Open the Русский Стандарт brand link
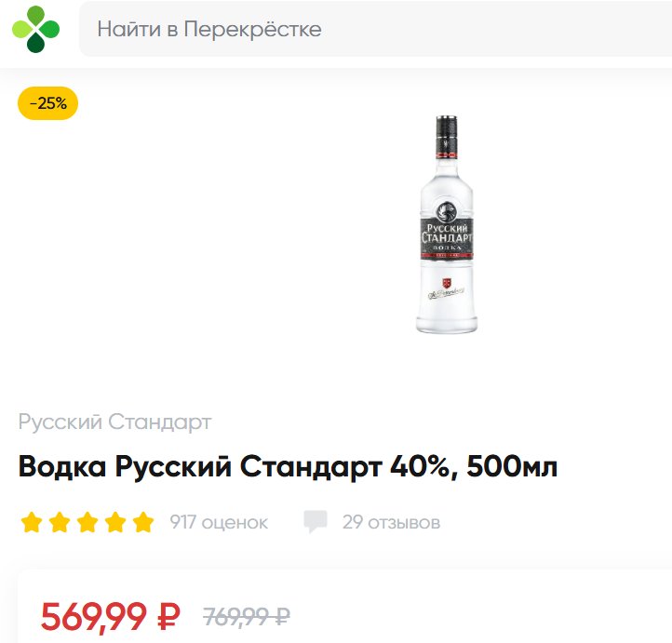Image resolution: width=672 pixels, height=643 pixels. [x=114, y=422]
